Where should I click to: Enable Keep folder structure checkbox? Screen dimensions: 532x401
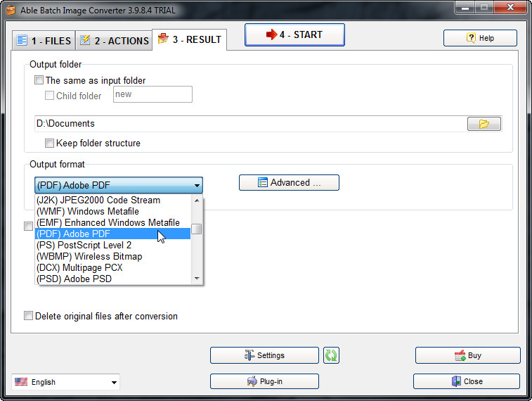(49, 143)
